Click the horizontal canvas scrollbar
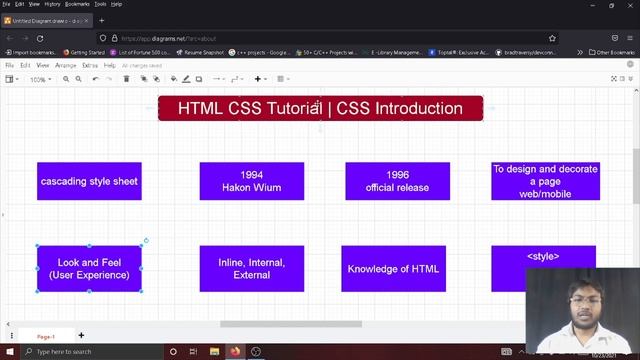 tap(291, 324)
